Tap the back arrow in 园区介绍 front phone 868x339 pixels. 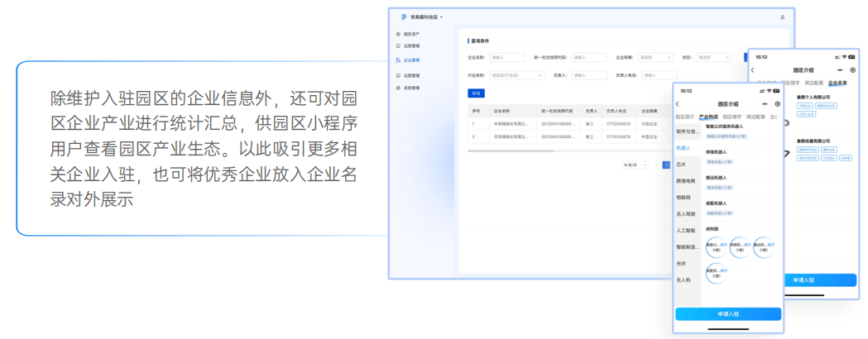pyautogui.click(x=678, y=104)
